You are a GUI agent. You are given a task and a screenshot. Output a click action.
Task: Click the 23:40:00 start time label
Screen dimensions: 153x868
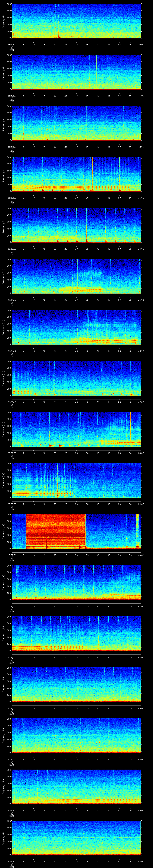pos(12,606)
